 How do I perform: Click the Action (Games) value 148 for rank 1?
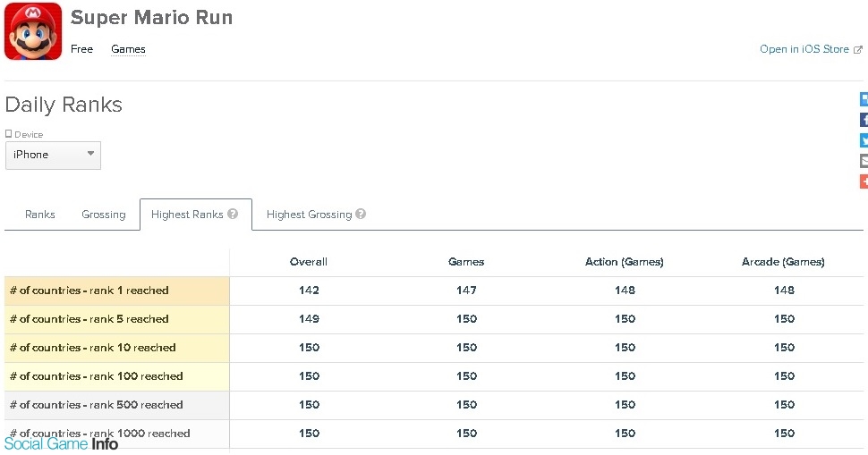pos(625,291)
